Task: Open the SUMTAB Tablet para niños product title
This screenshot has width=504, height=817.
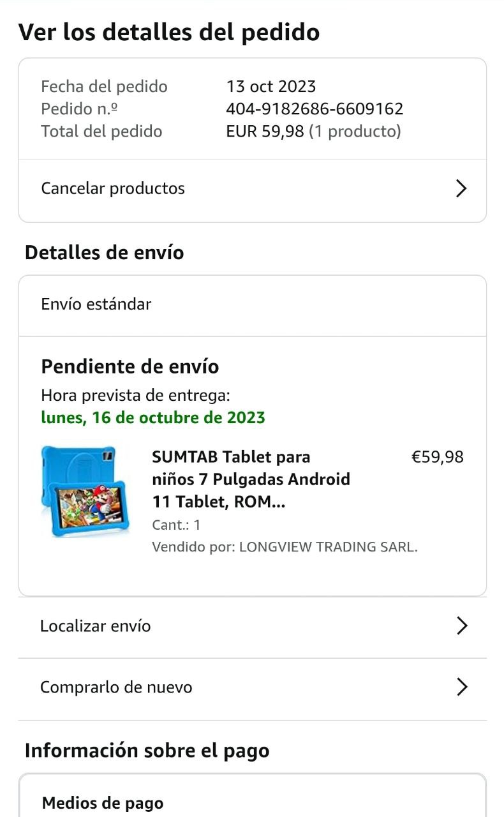Action: (251, 479)
